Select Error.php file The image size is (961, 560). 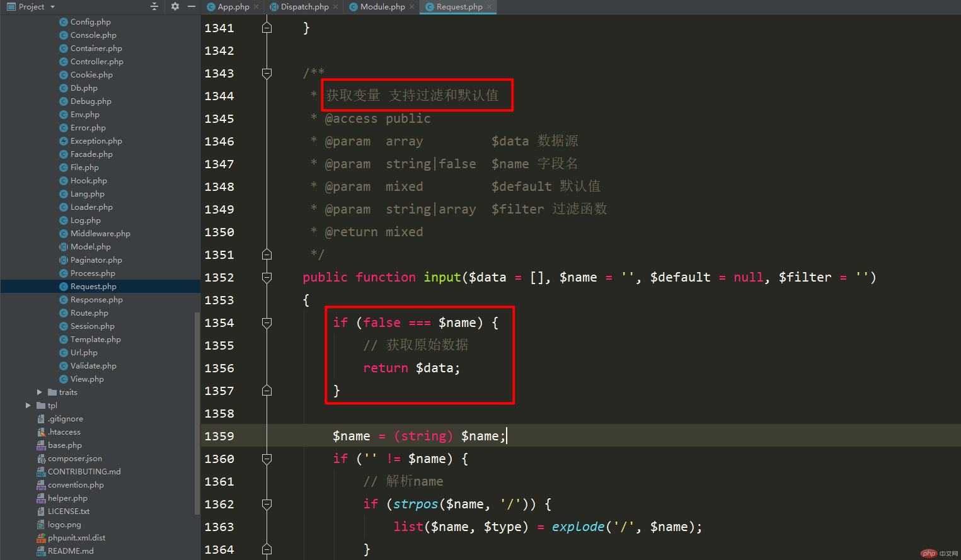pos(88,128)
